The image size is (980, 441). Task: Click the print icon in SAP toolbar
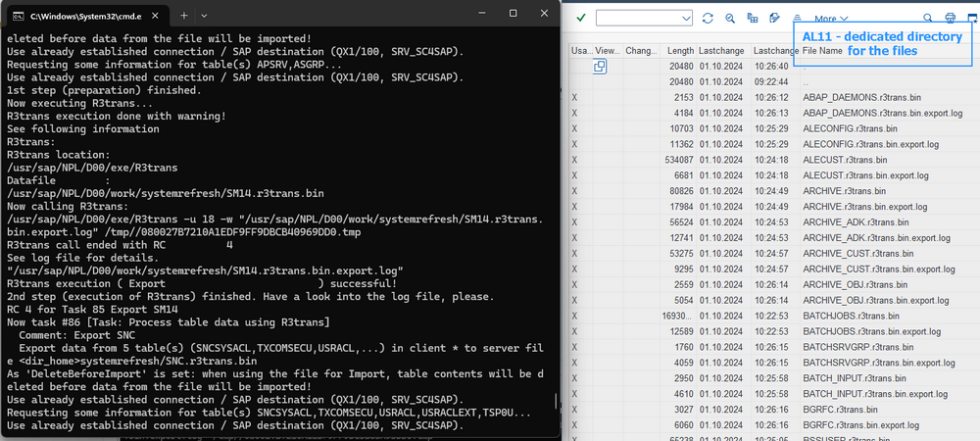pos(950,18)
